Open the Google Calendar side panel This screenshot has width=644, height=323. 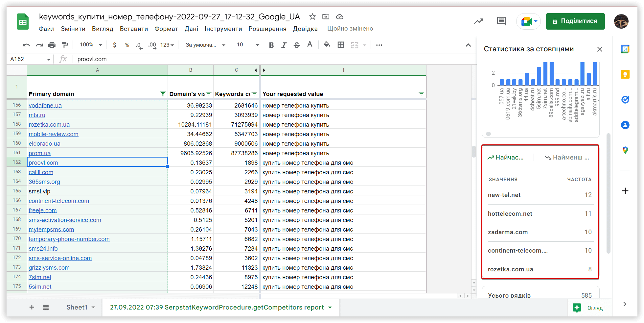625,49
